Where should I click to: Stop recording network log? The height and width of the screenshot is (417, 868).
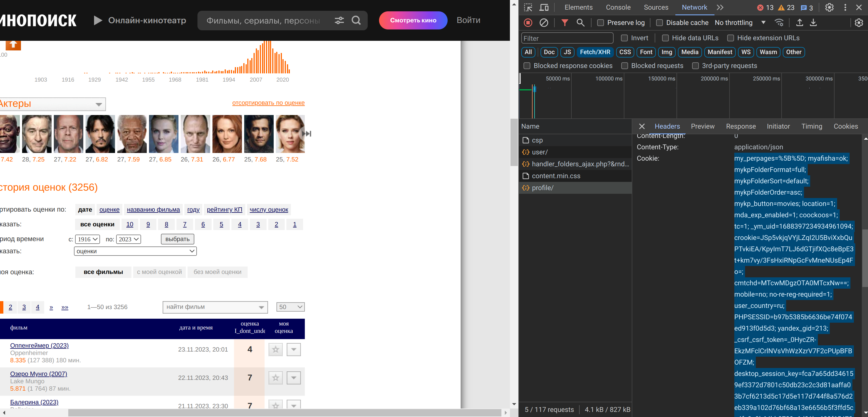pos(528,23)
